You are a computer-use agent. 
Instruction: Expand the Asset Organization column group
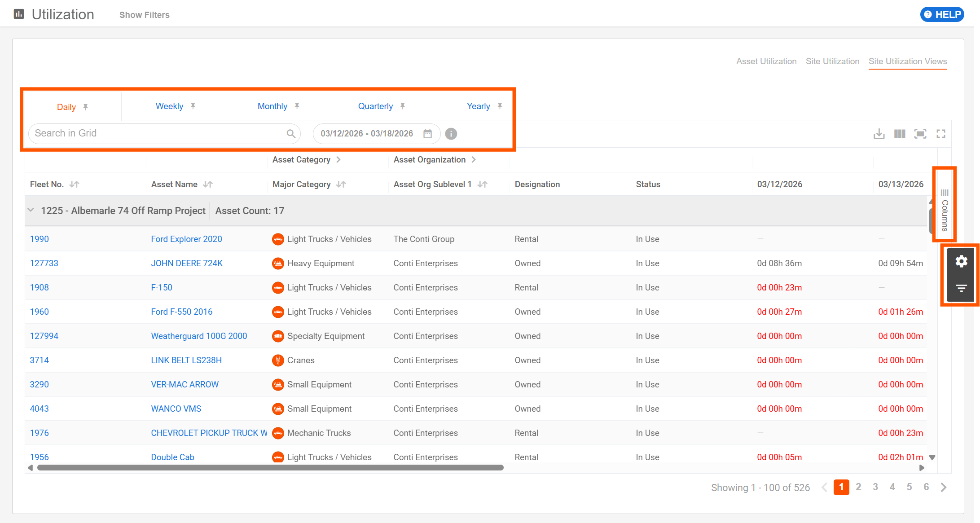(474, 160)
